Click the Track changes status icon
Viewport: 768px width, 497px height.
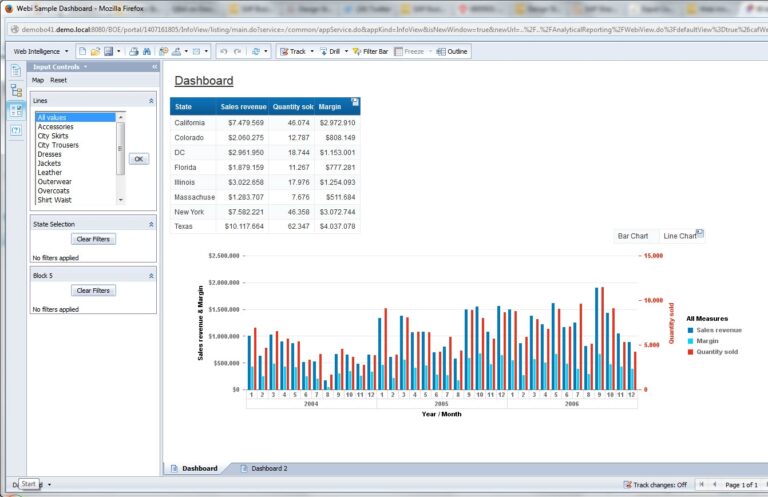point(627,484)
